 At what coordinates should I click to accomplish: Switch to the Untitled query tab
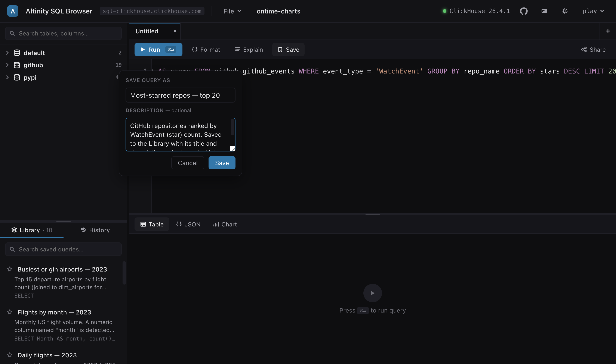click(155, 31)
